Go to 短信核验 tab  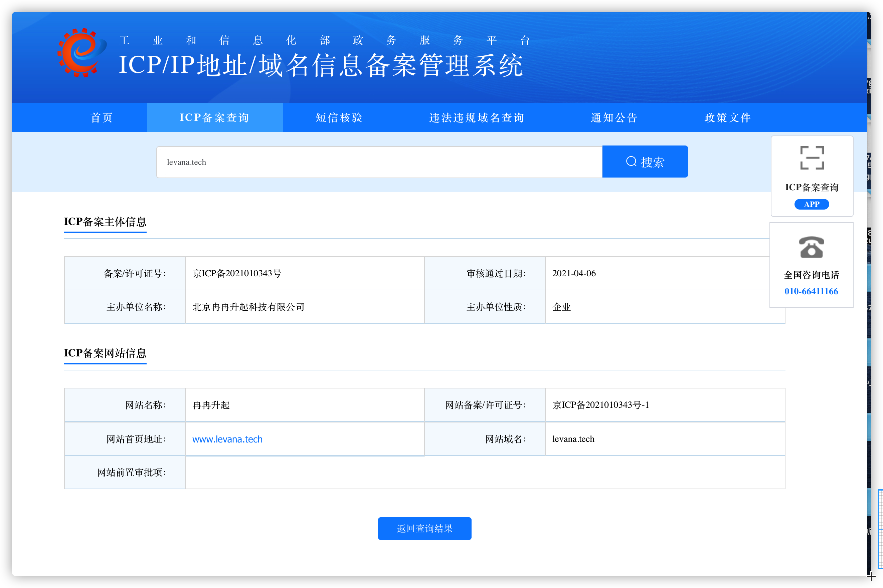[x=339, y=118]
